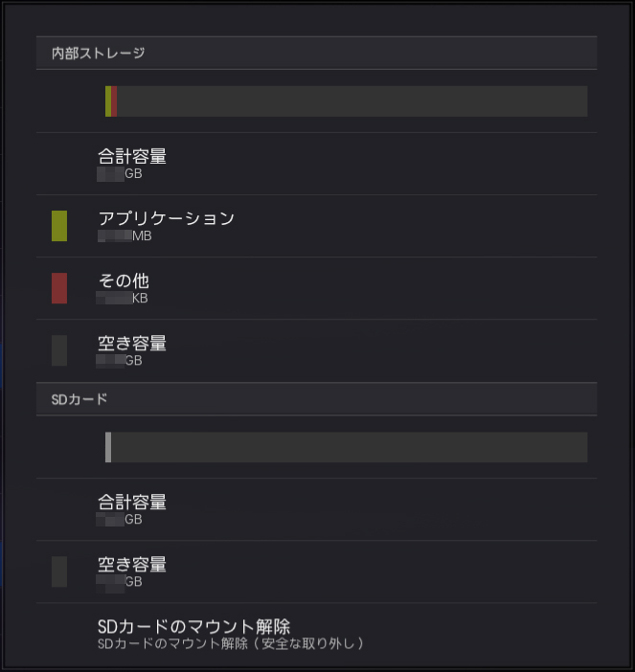Click the light gray segment of SD card bar
This screenshot has width=635, height=672.
[x=108, y=447]
